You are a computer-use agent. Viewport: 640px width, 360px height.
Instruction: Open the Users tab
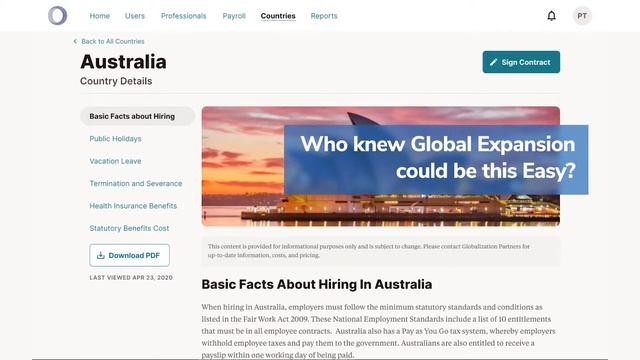pyautogui.click(x=135, y=16)
